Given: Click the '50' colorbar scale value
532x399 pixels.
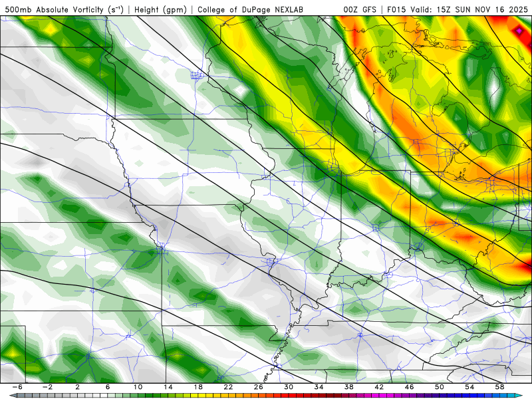Looking at the screenshot, I should pyautogui.click(x=440, y=387).
